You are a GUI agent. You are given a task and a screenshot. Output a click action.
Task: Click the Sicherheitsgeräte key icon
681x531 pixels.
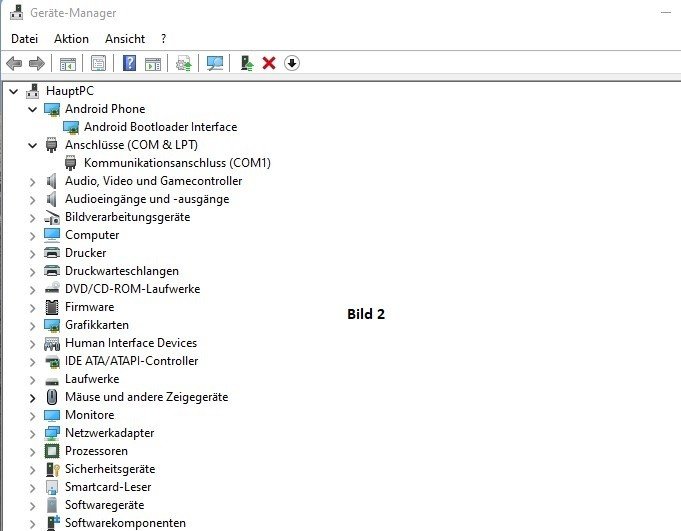52,469
